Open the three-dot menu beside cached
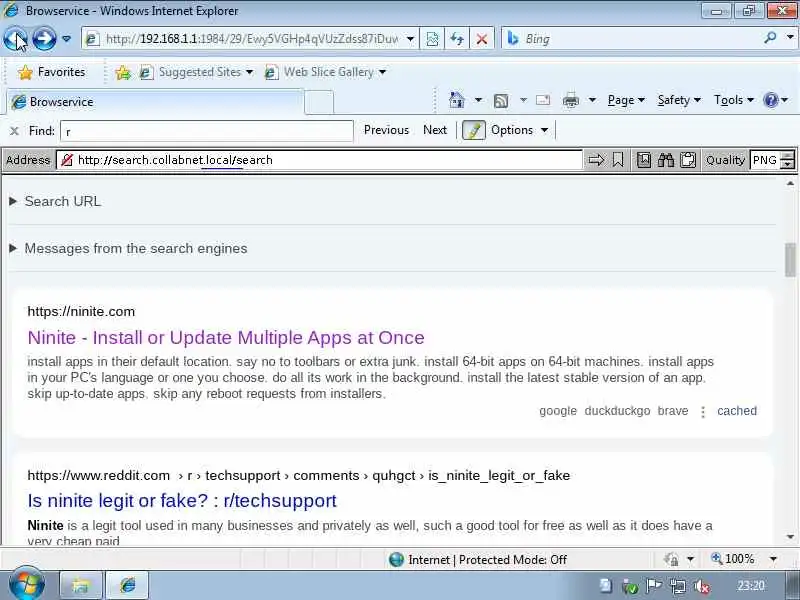Screen dimensions: 800x600 (703, 412)
